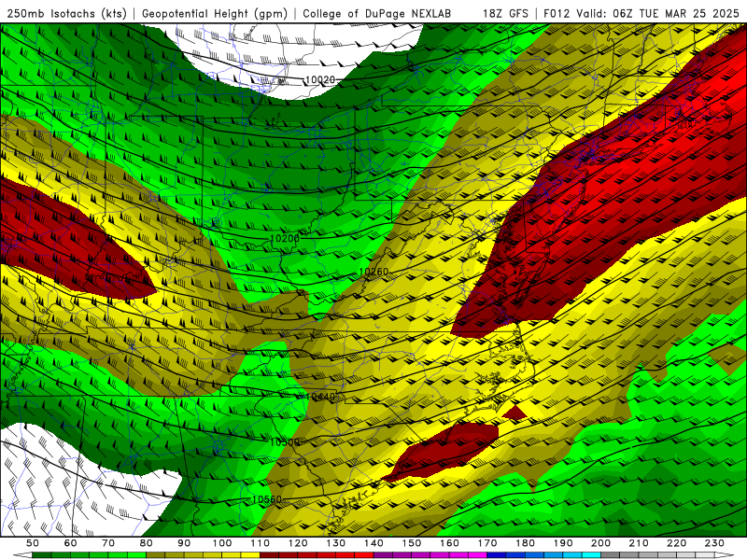Click the 210 value on the color scale

point(639,543)
